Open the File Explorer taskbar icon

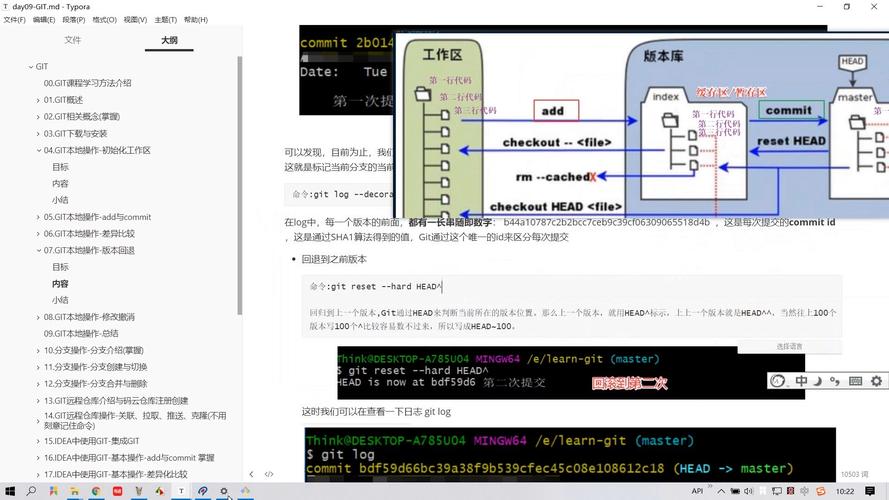point(74,491)
